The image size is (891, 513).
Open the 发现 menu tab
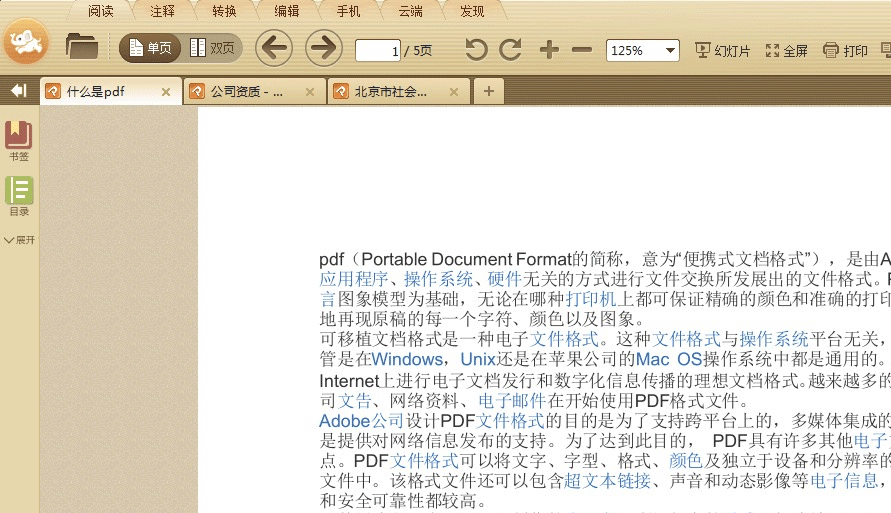tap(472, 11)
